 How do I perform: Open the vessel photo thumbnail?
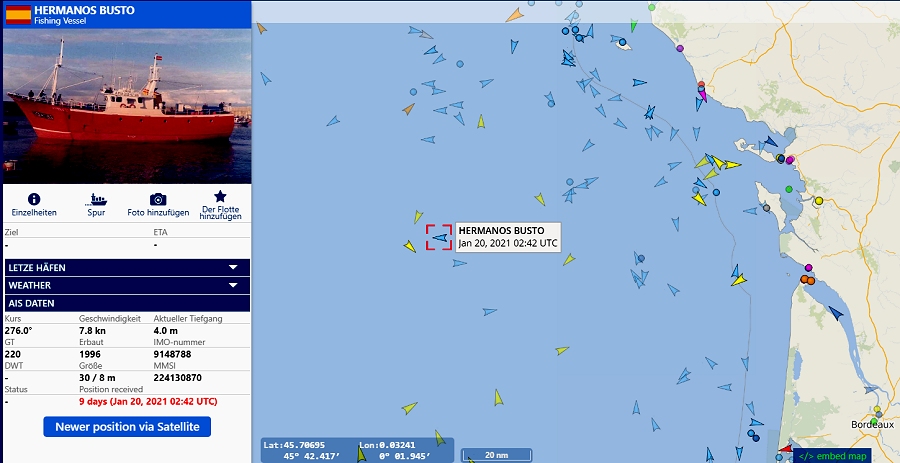pyautogui.click(x=127, y=106)
